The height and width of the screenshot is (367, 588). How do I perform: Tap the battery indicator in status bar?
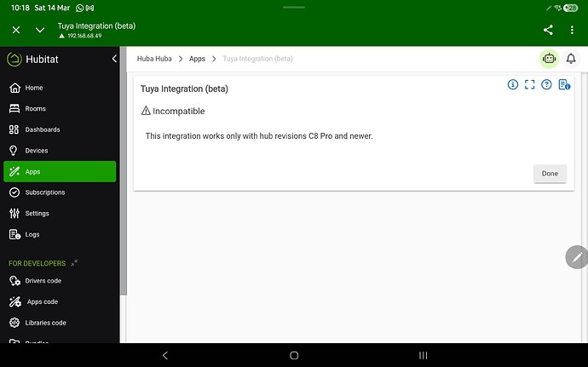pos(570,8)
